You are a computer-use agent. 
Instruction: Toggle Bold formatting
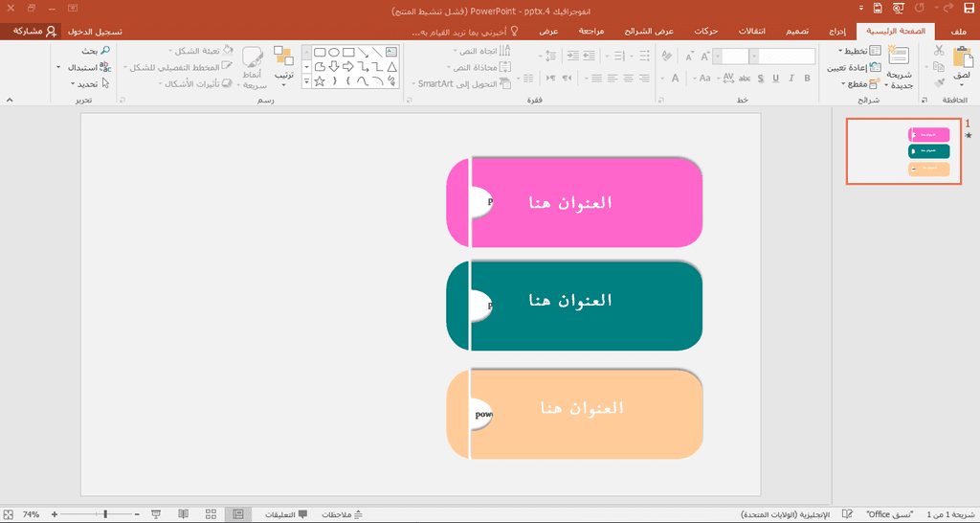pos(807,79)
